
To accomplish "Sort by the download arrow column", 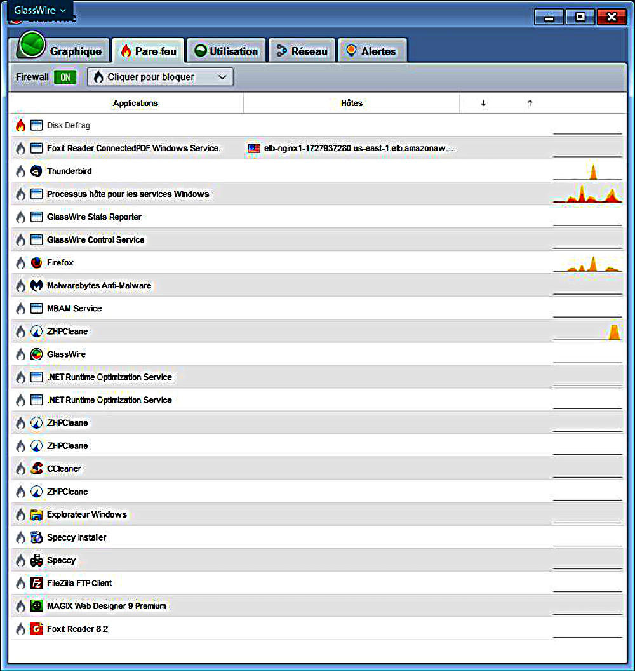I will tap(483, 104).
